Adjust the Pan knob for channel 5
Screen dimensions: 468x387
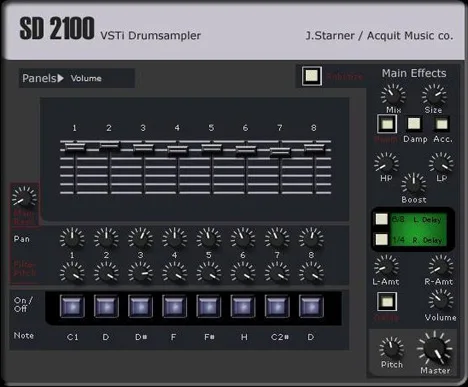209,239
